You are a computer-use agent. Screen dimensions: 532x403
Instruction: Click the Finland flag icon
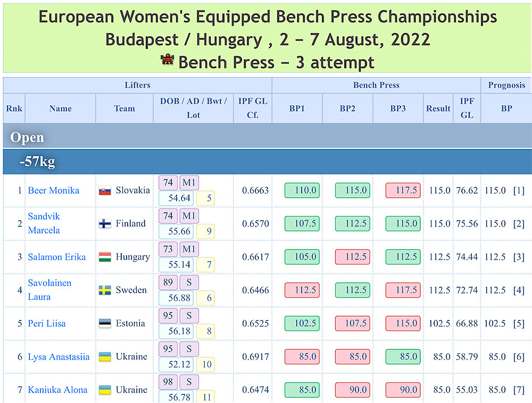point(105,224)
